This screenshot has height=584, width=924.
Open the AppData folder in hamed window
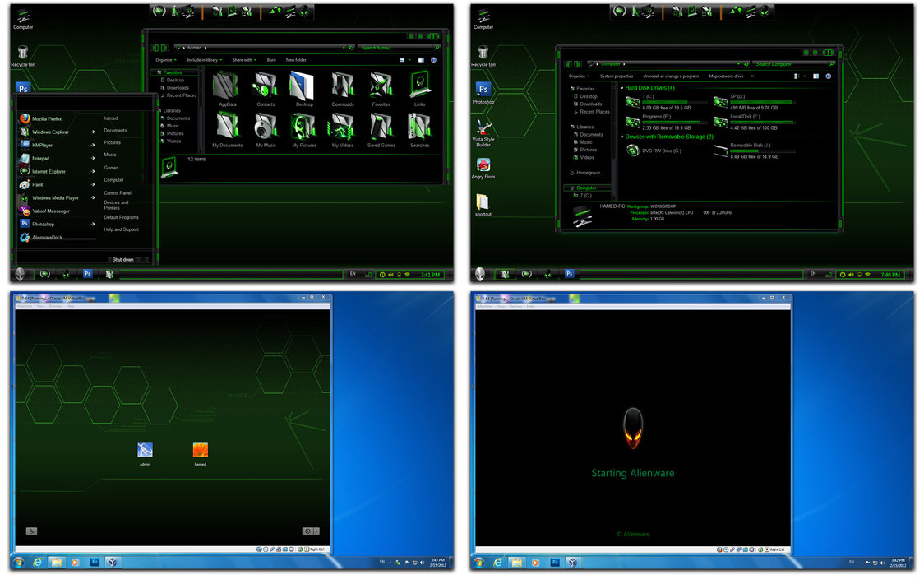pos(228,89)
